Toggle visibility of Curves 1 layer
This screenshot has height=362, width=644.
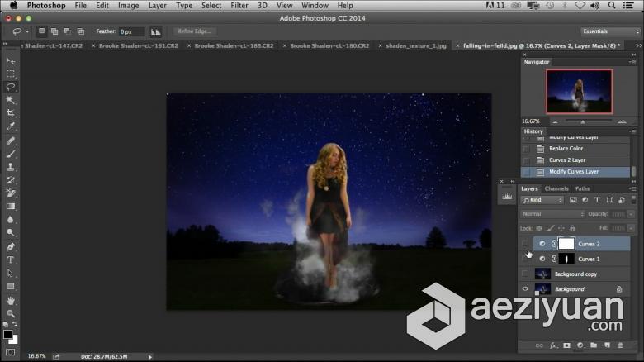[x=525, y=260]
